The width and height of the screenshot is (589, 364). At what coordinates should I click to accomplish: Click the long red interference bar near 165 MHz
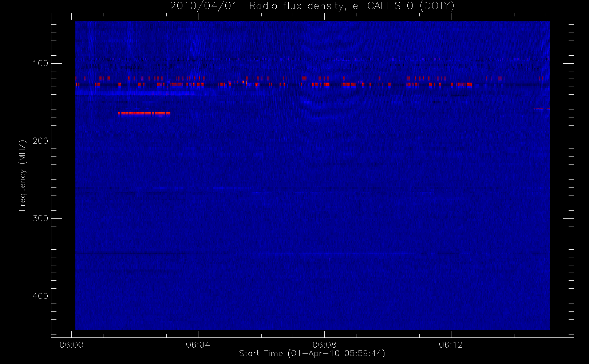(144, 113)
